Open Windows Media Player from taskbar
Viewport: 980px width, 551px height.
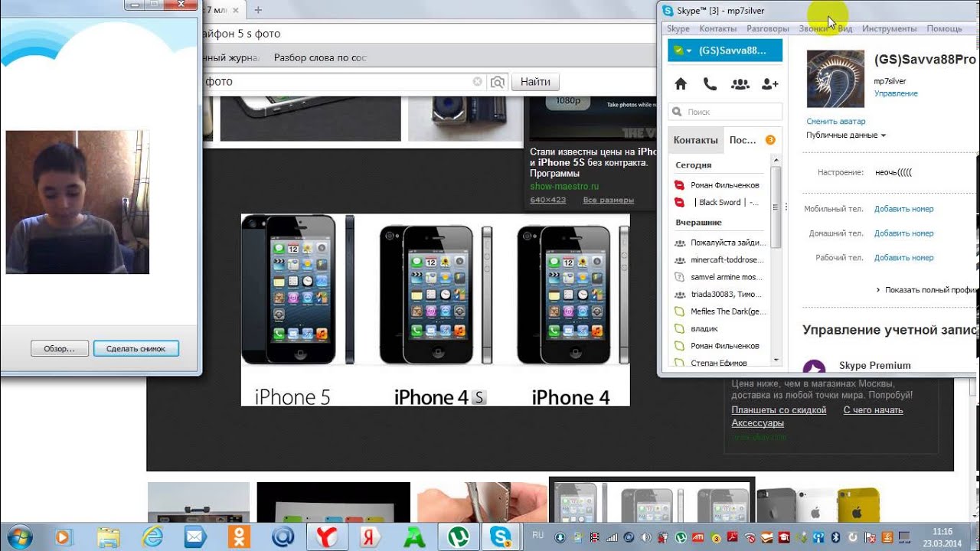63,537
